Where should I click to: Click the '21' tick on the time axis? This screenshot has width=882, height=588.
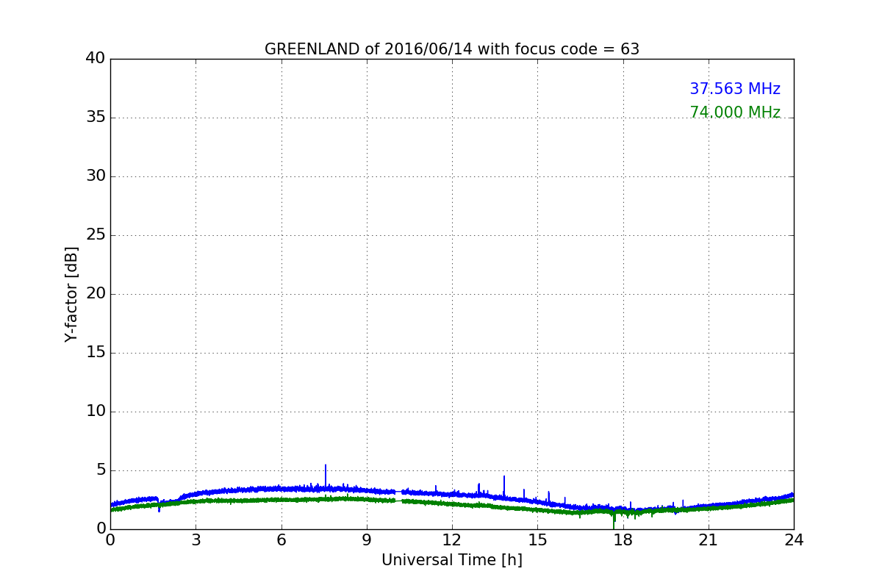click(x=709, y=540)
